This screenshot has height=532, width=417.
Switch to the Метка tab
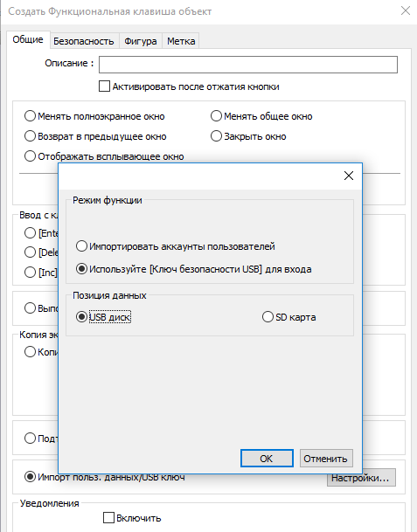(x=181, y=41)
